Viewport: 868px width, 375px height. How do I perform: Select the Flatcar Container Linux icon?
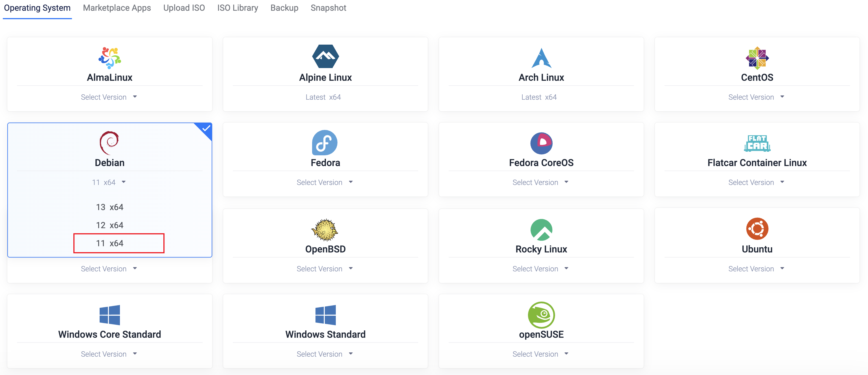(x=757, y=143)
